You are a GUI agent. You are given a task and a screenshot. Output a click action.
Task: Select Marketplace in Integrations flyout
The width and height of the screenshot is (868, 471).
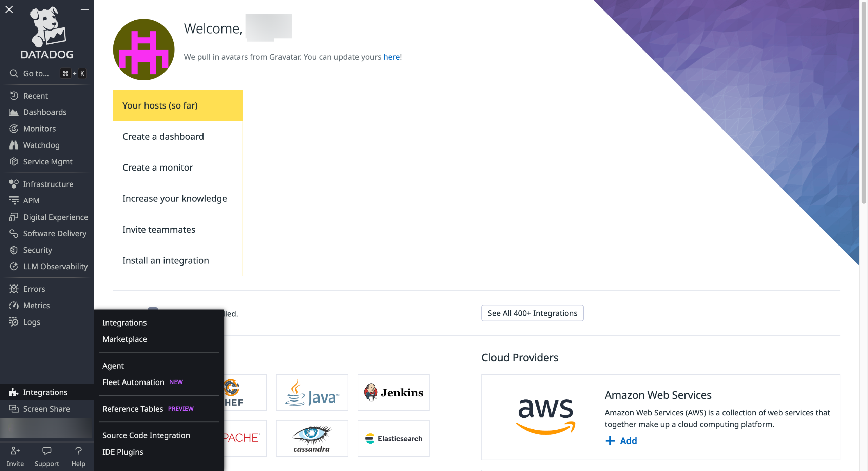point(124,339)
